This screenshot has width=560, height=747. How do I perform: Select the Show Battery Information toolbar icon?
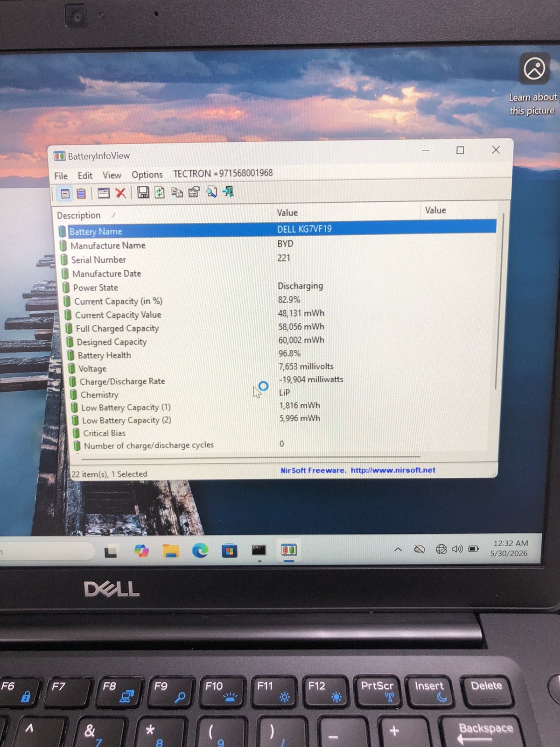click(x=65, y=193)
